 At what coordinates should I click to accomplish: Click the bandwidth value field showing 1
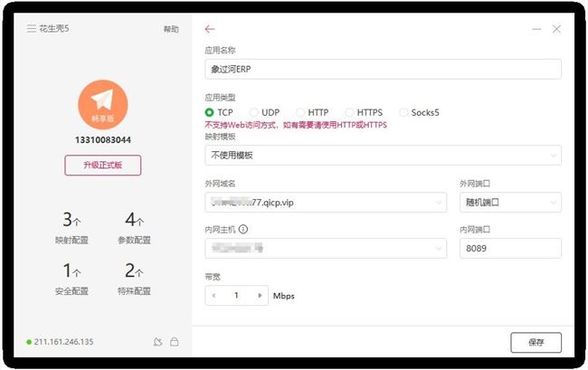pos(236,296)
